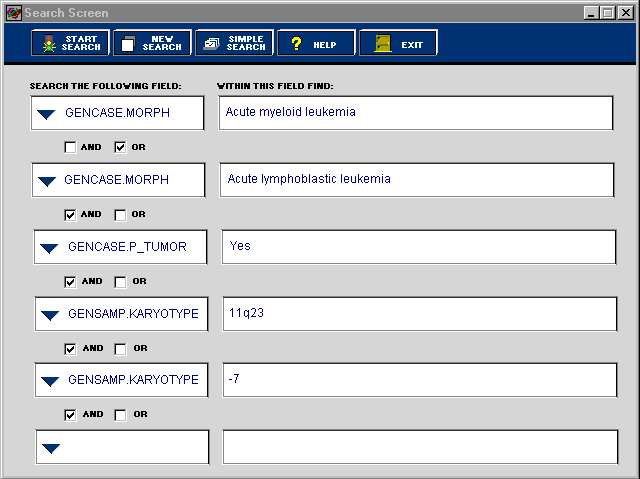
Task: Check OR below the P_TUMOR row
Action: (x=120, y=282)
